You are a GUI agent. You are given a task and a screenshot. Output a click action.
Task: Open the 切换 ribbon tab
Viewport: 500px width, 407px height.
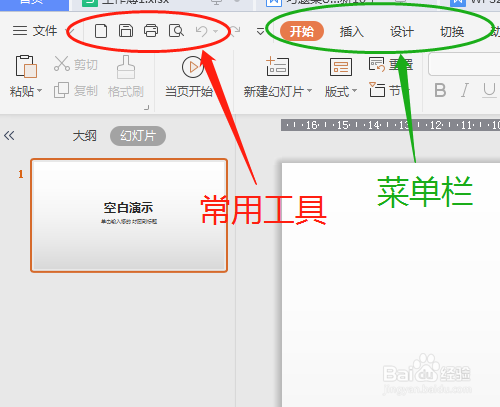452,32
